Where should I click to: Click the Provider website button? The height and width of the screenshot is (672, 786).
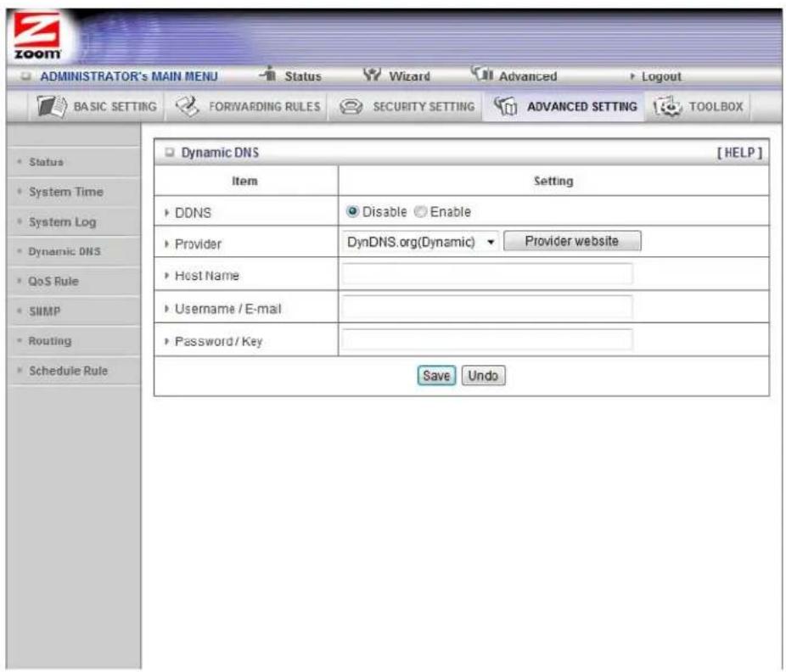click(572, 241)
